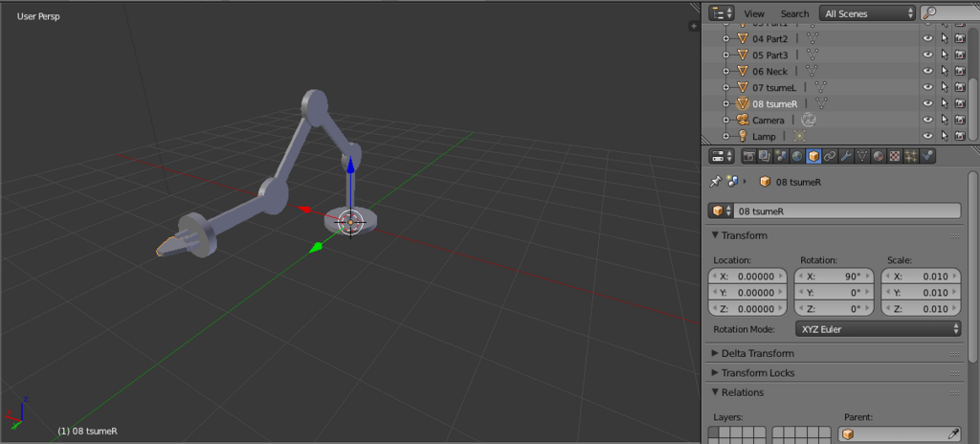980x444 pixels.
Task: Open the Properties editor type selector
Action: pos(722,156)
